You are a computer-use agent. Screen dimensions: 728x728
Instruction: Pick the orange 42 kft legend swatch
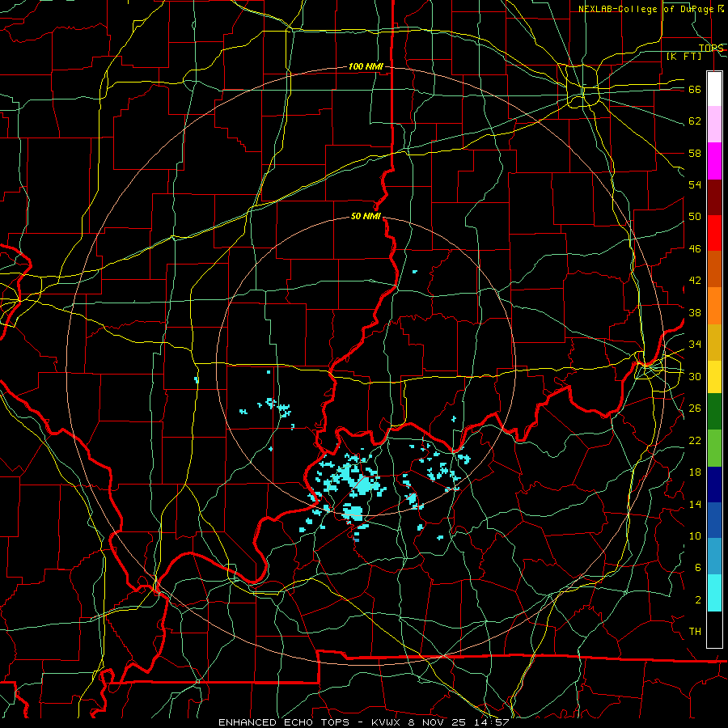tap(714, 305)
